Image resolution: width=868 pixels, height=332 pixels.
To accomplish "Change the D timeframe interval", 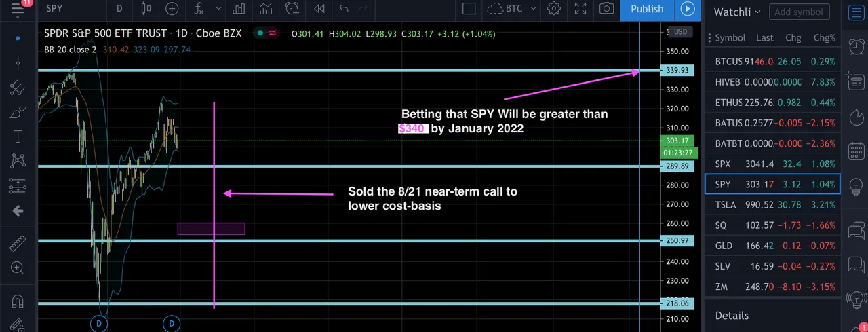I will pos(119,9).
